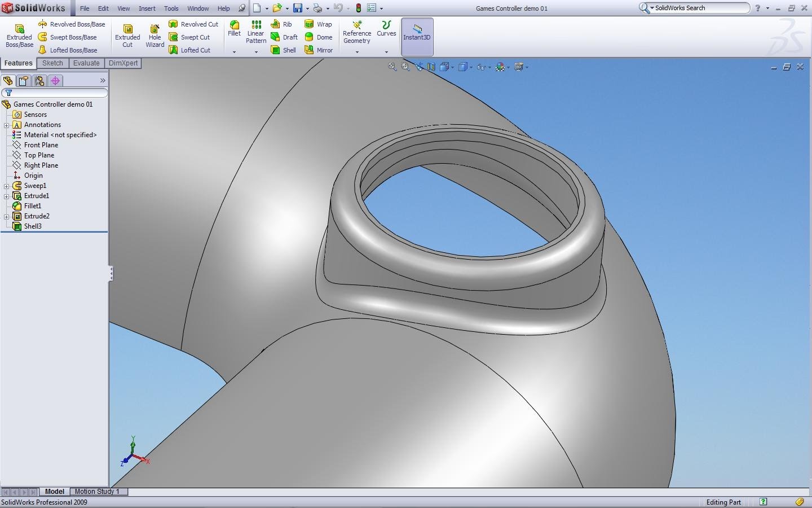Viewport: 812px width, 508px height.
Task: Click the Save icon in toolbar
Action: click(x=297, y=8)
